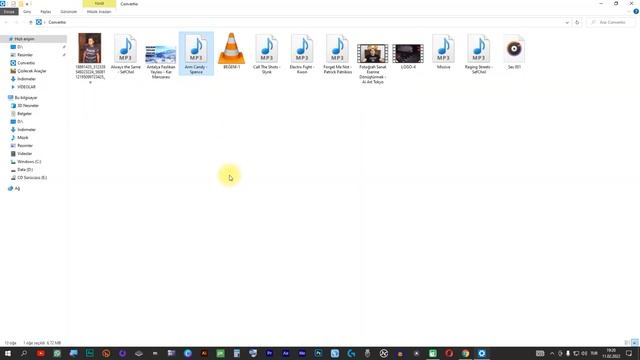Expand the ribbon with the chevron

(629, 12)
